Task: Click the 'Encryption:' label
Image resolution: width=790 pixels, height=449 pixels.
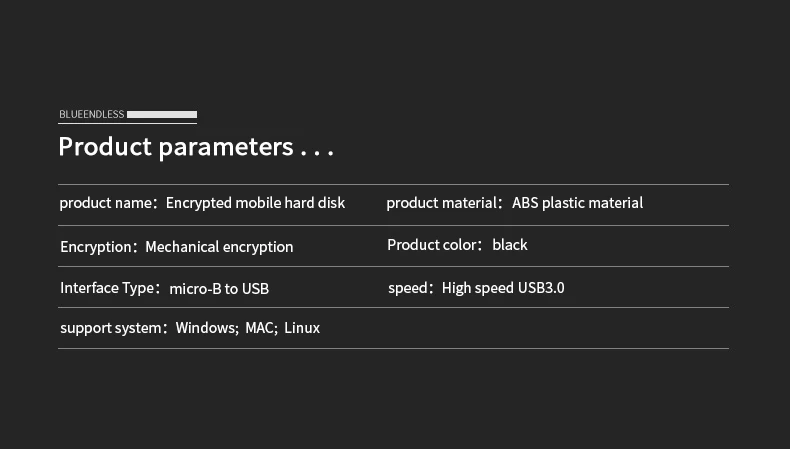Action: click(98, 247)
